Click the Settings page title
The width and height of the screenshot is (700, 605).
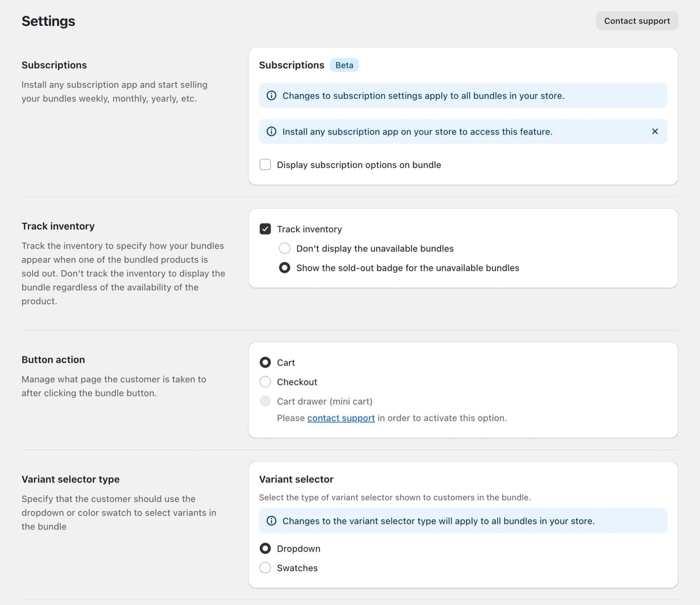pos(48,21)
